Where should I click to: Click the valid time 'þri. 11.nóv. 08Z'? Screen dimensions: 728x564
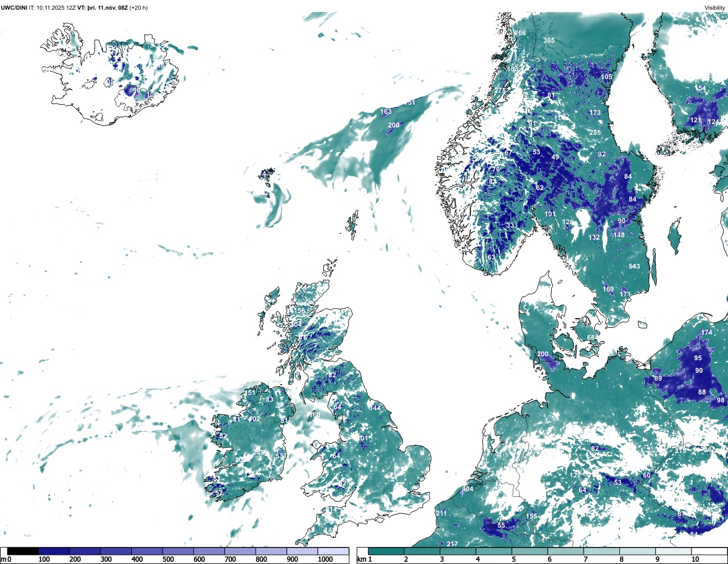pos(107,8)
